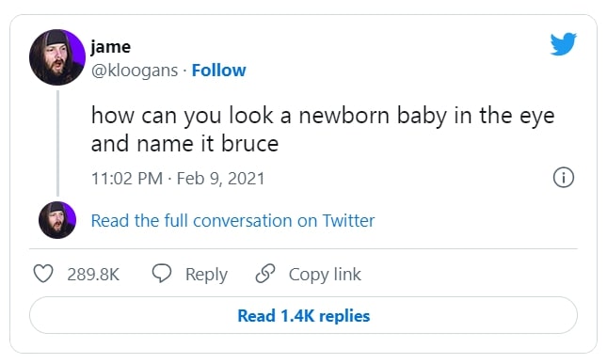Click the reply speech bubble icon
The height and width of the screenshot is (364, 607).
(162, 274)
